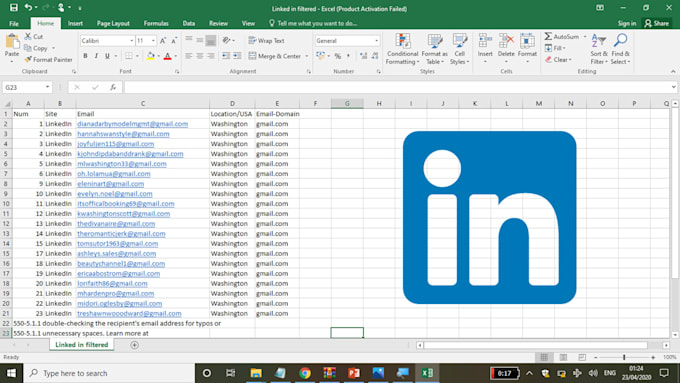Switch to the Formulas tab
Screen dimensions: 680x383
coord(156,23)
